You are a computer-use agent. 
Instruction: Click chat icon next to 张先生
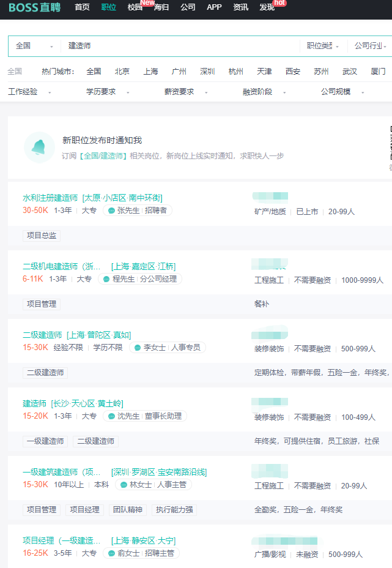click(x=111, y=211)
